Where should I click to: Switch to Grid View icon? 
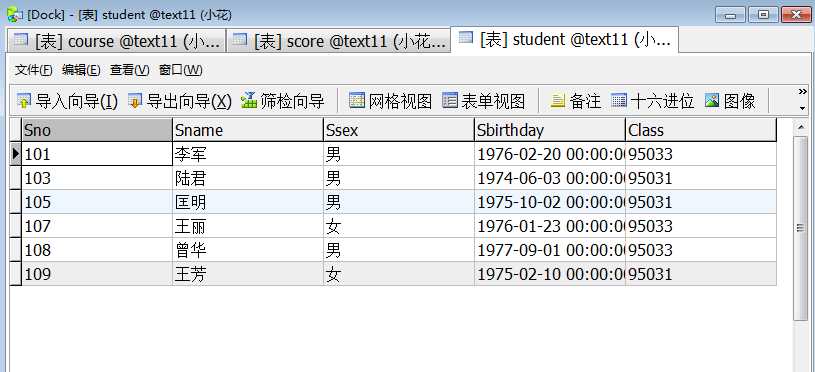click(357, 100)
